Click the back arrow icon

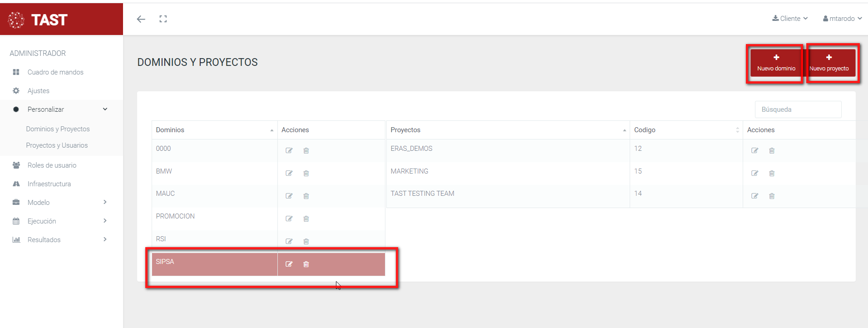tap(141, 19)
